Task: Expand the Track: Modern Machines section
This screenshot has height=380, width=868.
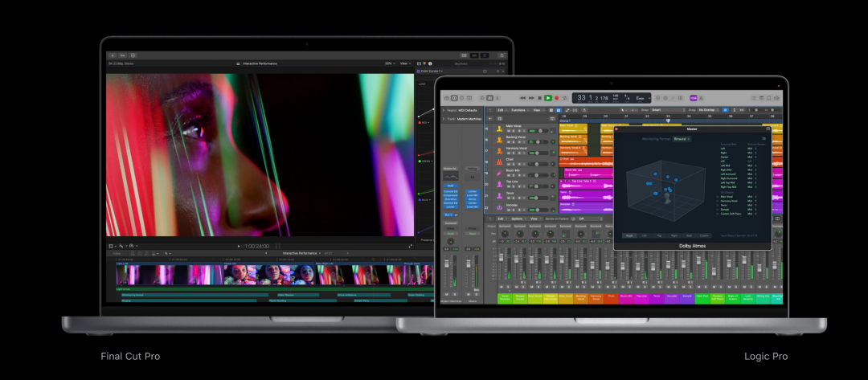Action: click(x=444, y=119)
